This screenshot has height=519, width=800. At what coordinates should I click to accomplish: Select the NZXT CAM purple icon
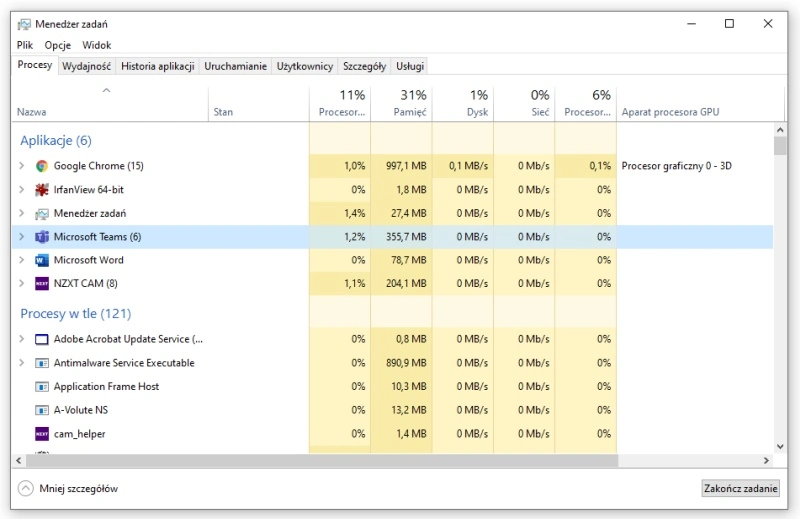(42, 284)
